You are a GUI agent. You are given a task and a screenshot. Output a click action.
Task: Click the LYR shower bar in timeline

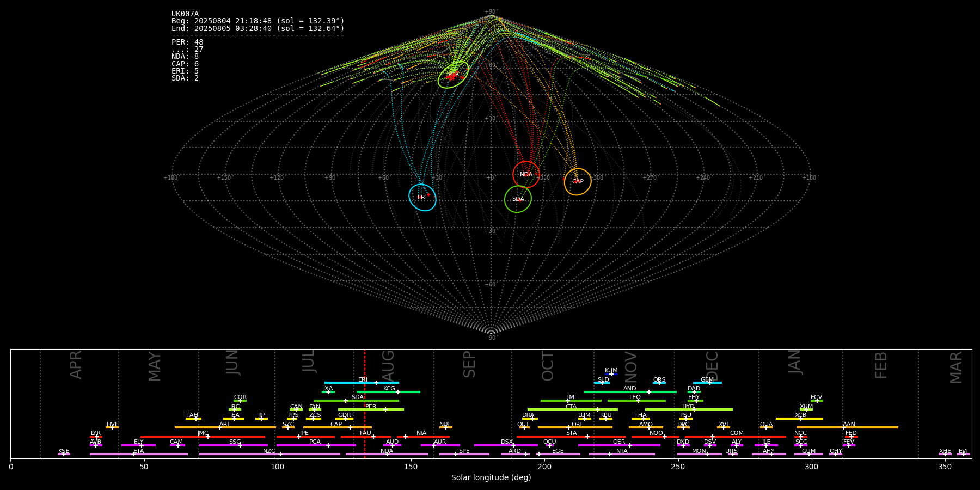[96, 437]
